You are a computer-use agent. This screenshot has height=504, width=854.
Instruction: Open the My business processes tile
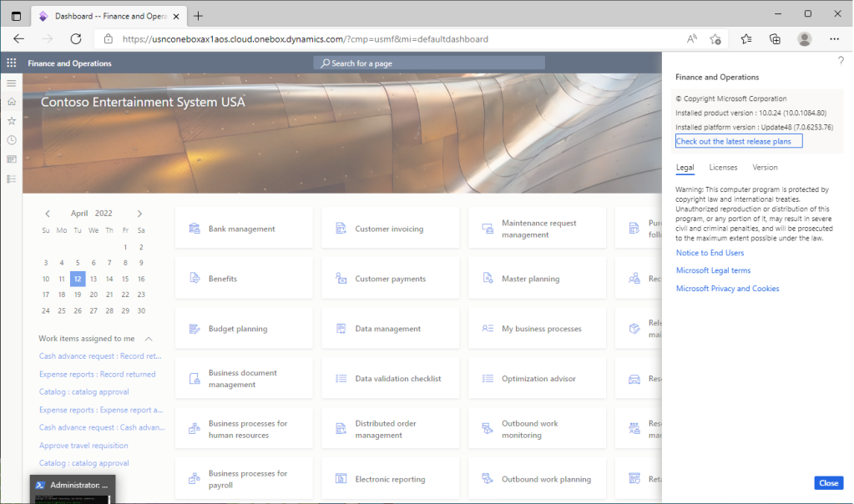click(x=537, y=329)
